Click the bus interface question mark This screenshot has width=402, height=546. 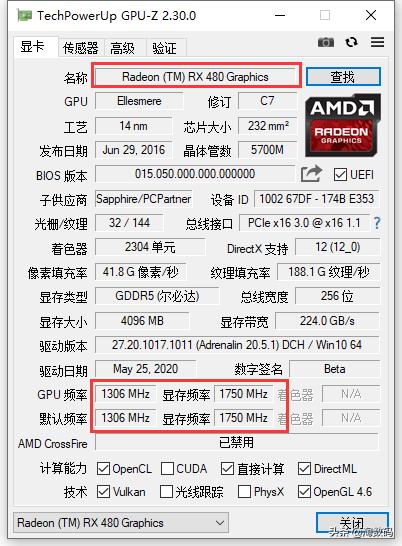[x=377, y=223]
